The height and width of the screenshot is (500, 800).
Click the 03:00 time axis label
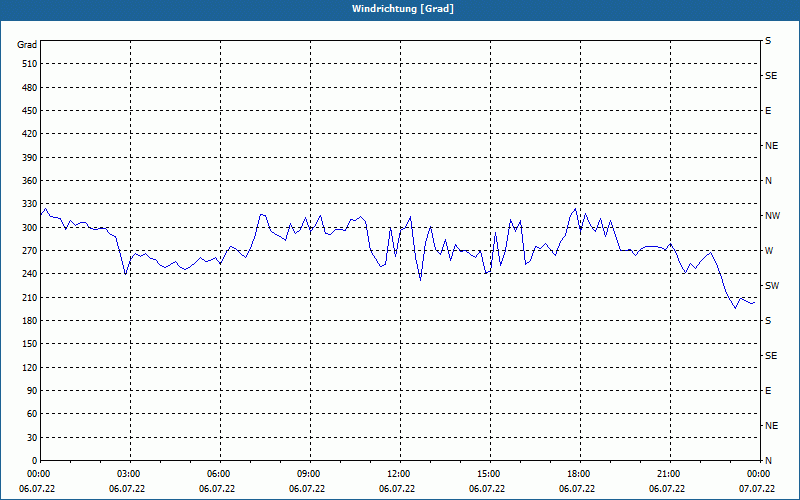128,473
